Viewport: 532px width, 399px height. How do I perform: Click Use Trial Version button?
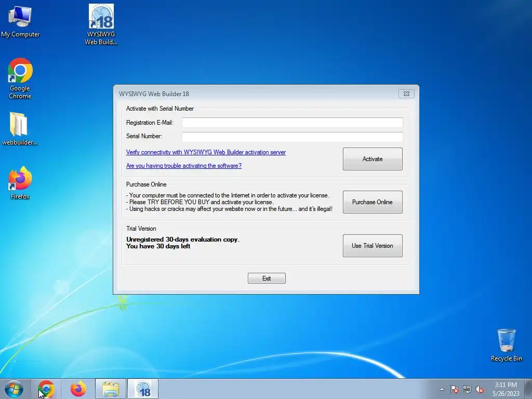coord(373,246)
